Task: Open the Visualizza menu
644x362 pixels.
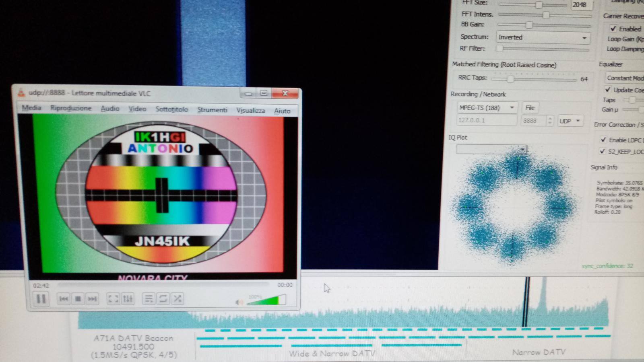Action: 250,110
